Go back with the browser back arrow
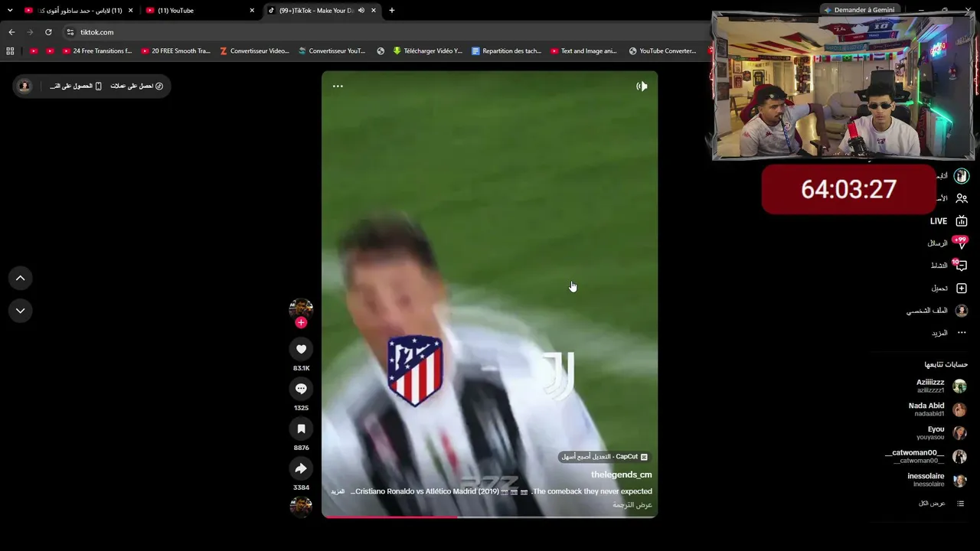 tap(11, 32)
